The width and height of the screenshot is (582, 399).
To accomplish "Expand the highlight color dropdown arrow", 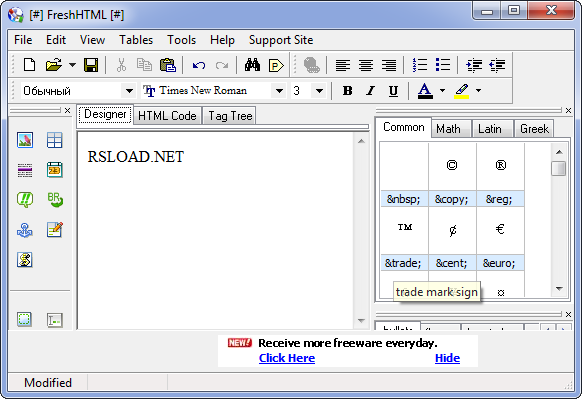I will click(x=478, y=91).
